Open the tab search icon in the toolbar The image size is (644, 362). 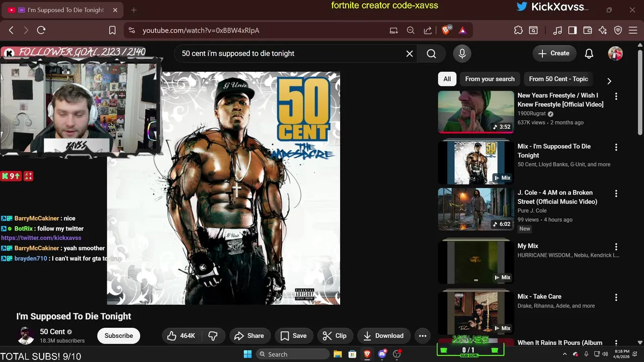(533, 30)
